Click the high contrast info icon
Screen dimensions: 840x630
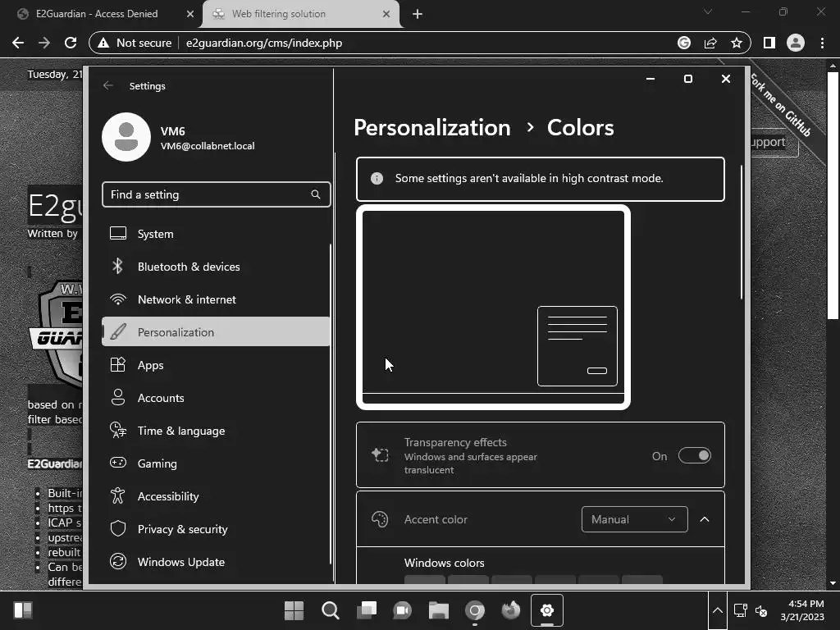(x=377, y=178)
